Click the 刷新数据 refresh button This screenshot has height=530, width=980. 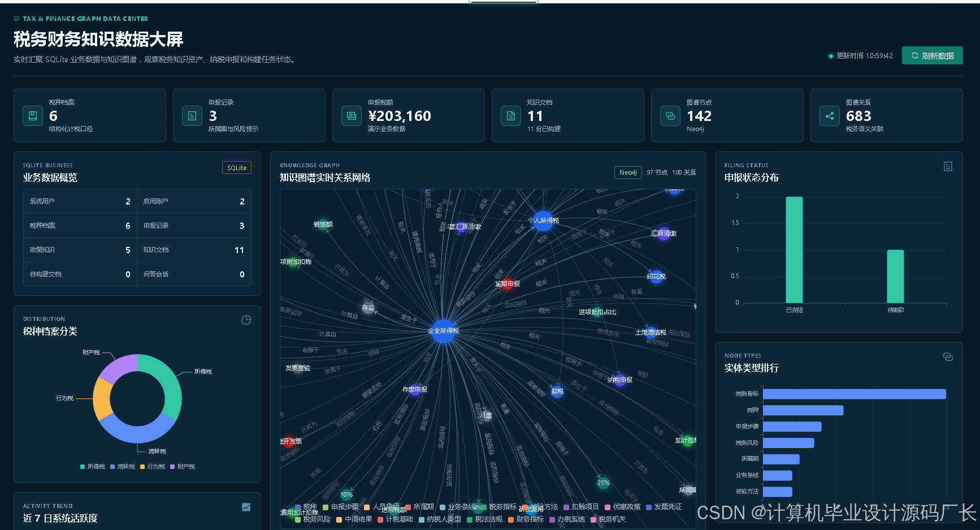933,55
